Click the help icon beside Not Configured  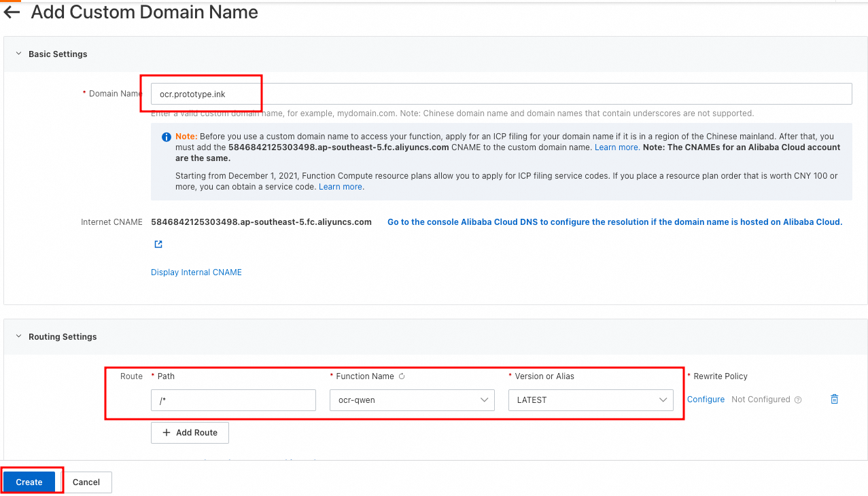(798, 400)
